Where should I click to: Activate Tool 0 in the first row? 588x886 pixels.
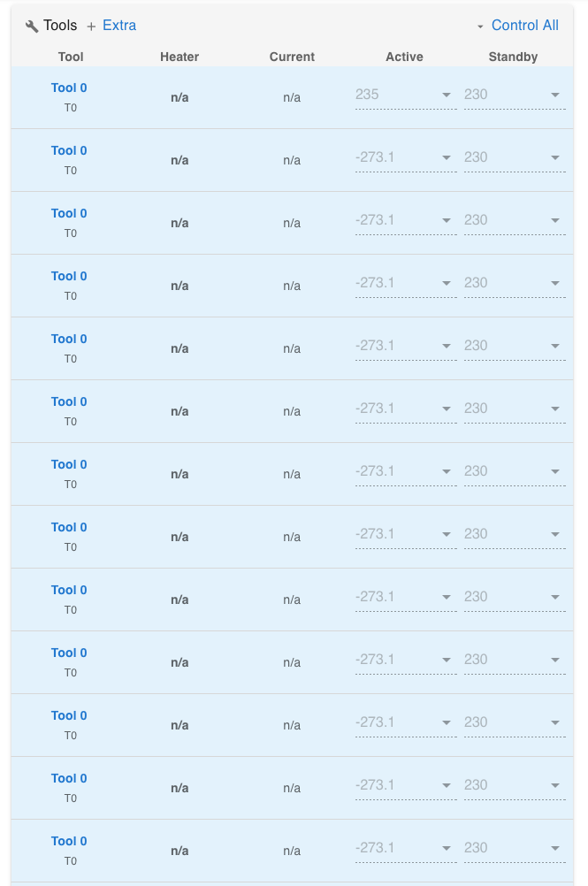69,88
